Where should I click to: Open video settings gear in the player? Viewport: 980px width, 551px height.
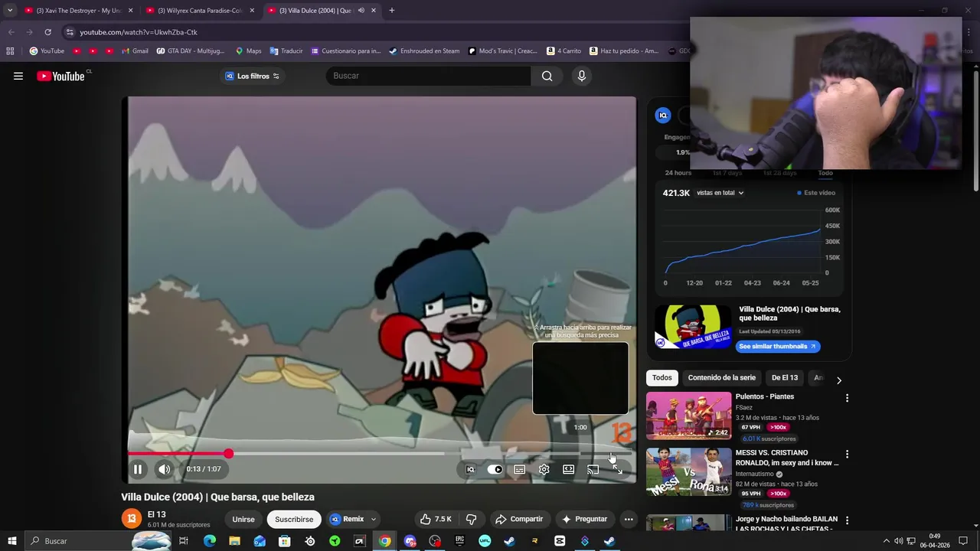coord(544,469)
